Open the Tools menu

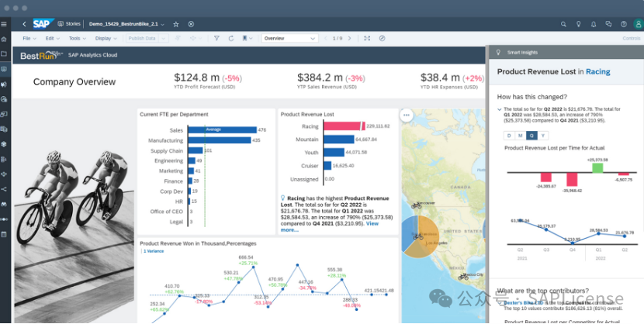[x=78, y=38]
